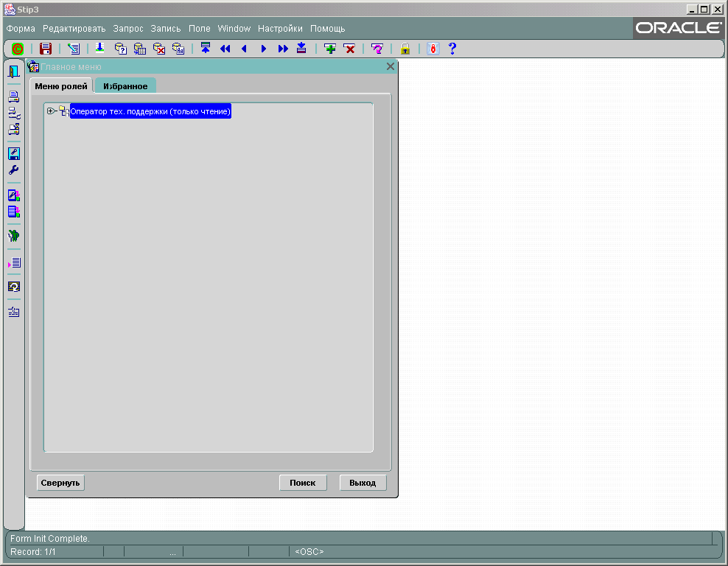Click the printer-with-hourglass sidebar icon
Image resolution: width=728 pixels, height=566 pixels.
coord(14,129)
